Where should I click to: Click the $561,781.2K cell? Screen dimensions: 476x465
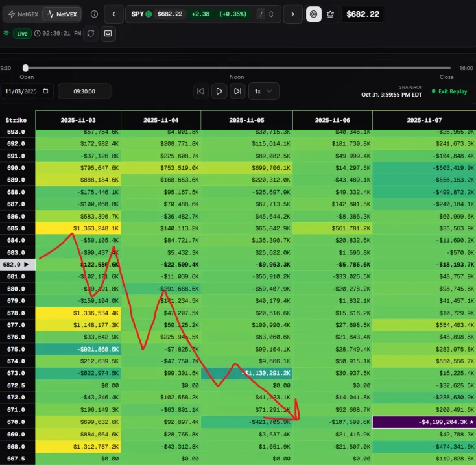pos(333,228)
